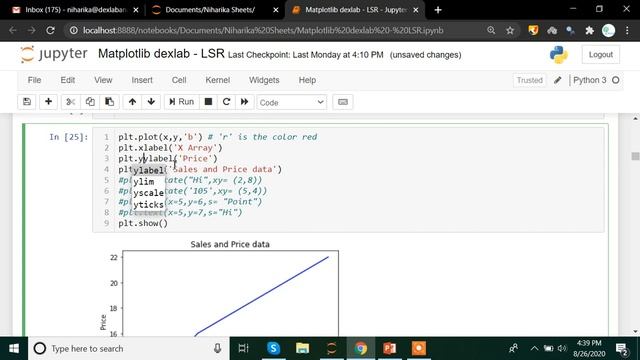The image size is (640, 360).
Task: Click the In [25] cell prompt
Action: pos(68,137)
